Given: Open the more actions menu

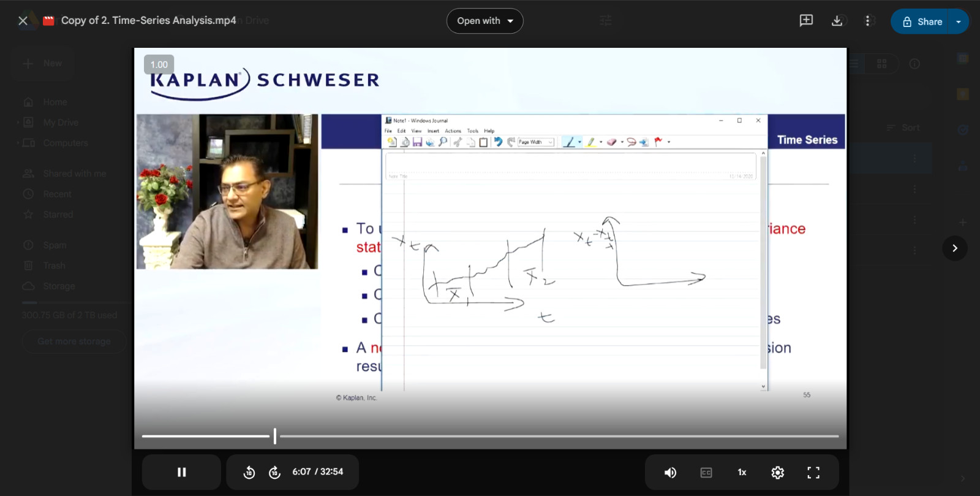Looking at the screenshot, I should pos(867,21).
